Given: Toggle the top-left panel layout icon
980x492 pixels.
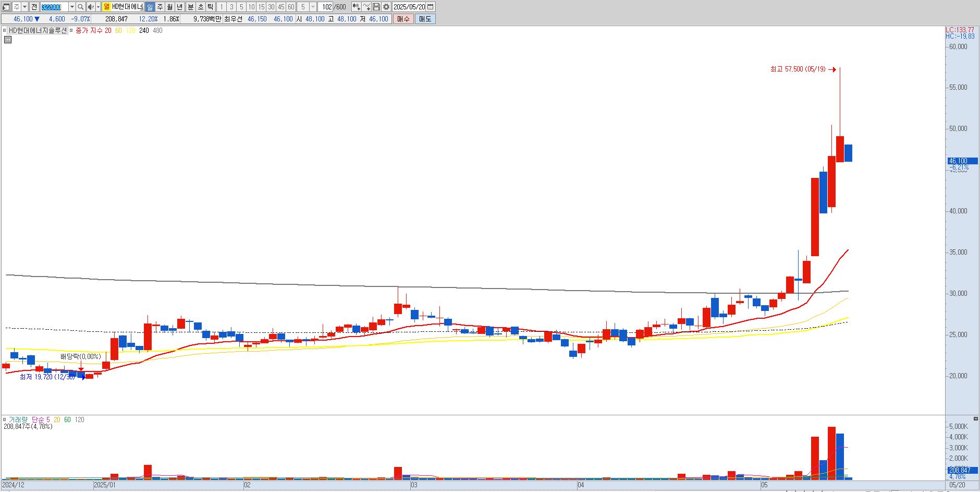Looking at the screenshot, I should [x=6, y=7].
